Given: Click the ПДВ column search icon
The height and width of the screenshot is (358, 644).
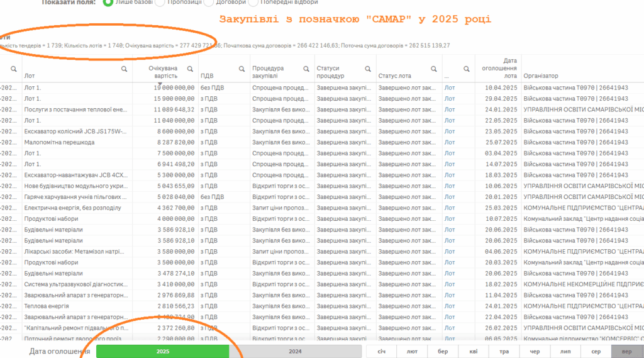Looking at the screenshot, I should tap(241, 69).
